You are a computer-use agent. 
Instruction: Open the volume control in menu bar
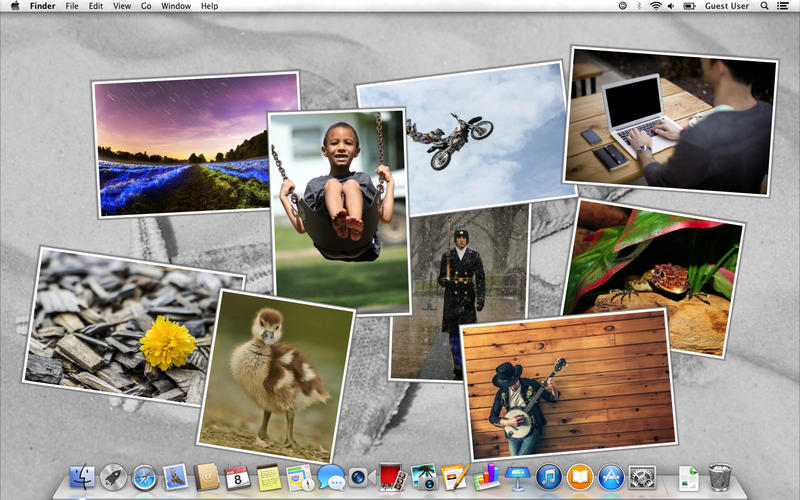(x=671, y=6)
